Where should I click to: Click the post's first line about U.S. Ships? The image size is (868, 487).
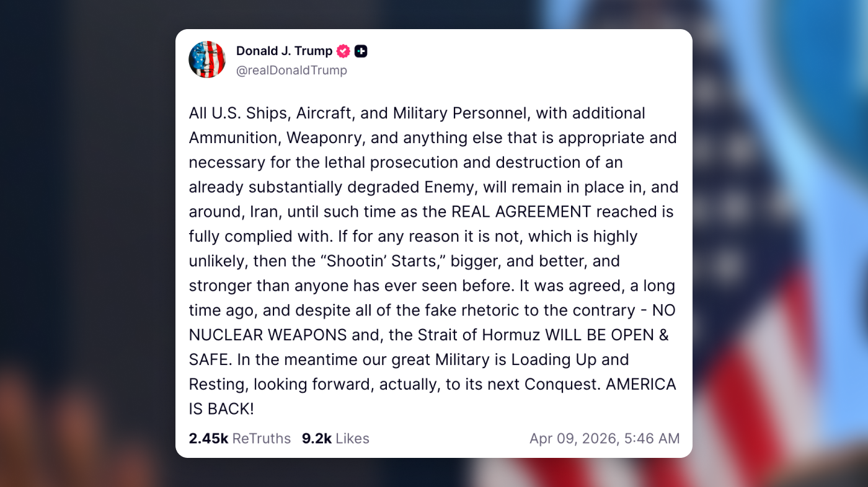417,113
